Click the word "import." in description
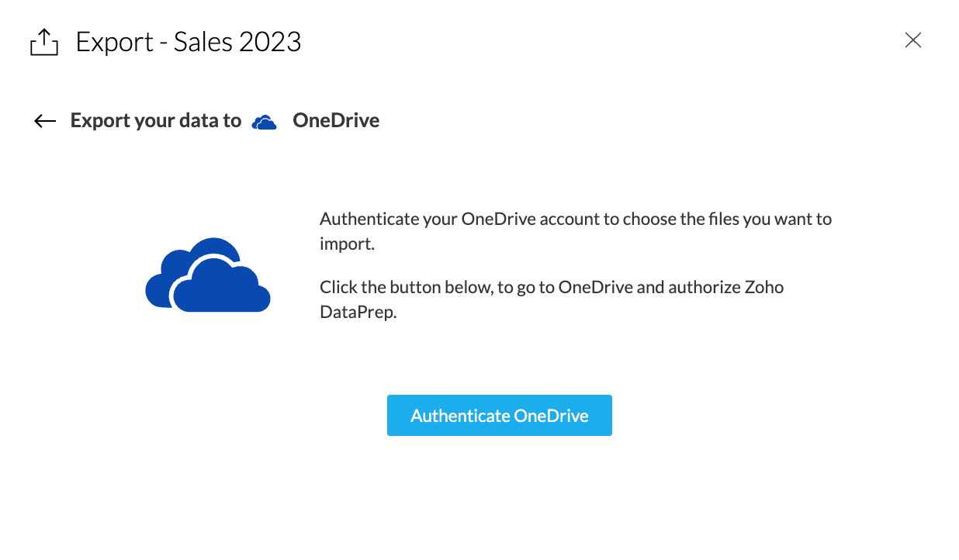Screen dimensions: 959x560 [347, 244]
